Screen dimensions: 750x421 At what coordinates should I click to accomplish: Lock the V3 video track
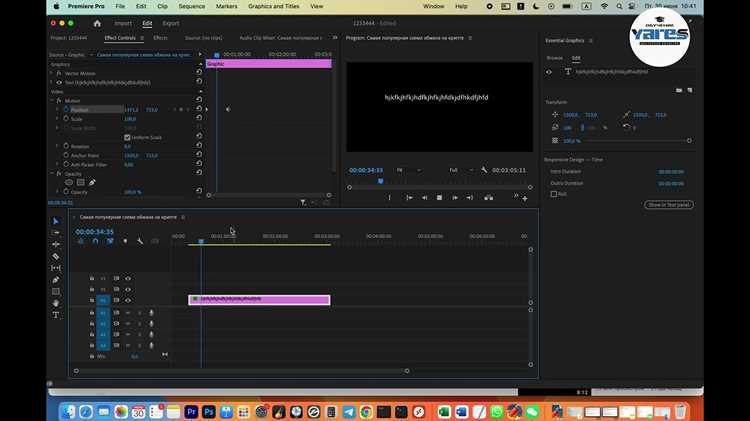click(x=92, y=278)
